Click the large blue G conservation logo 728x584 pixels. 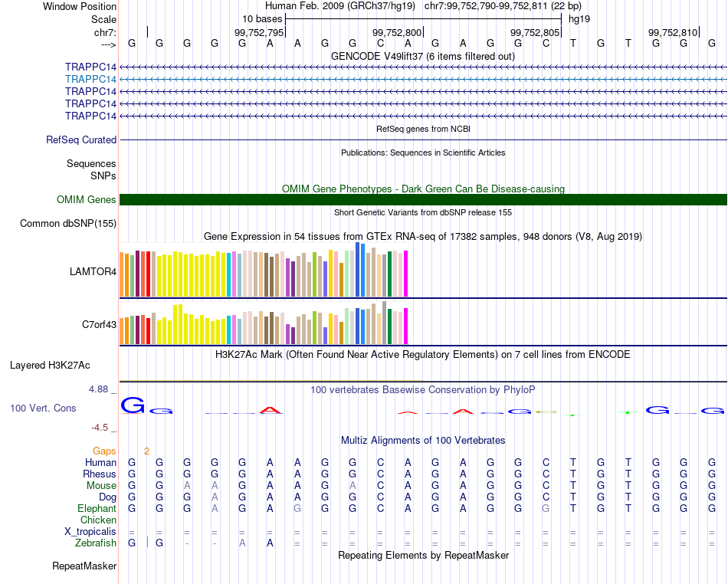tap(133, 405)
